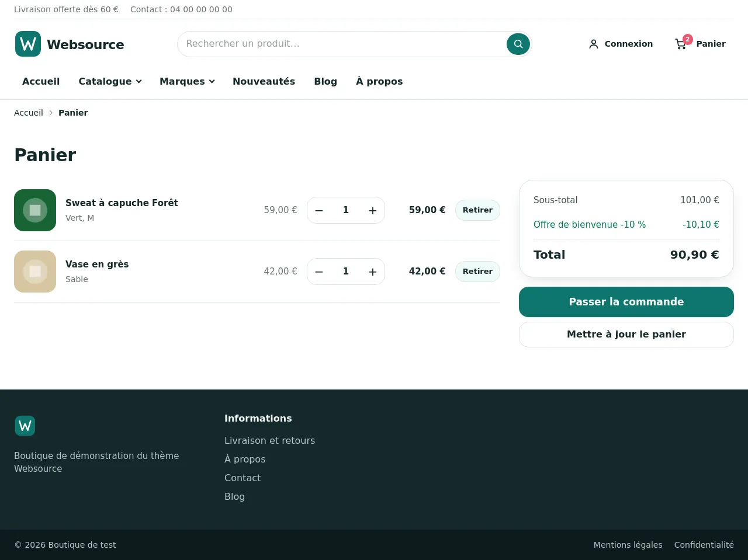748x560 pixels.
Task: Click the Accueil breadcrumb link
Action: click(x=29, y=113)
